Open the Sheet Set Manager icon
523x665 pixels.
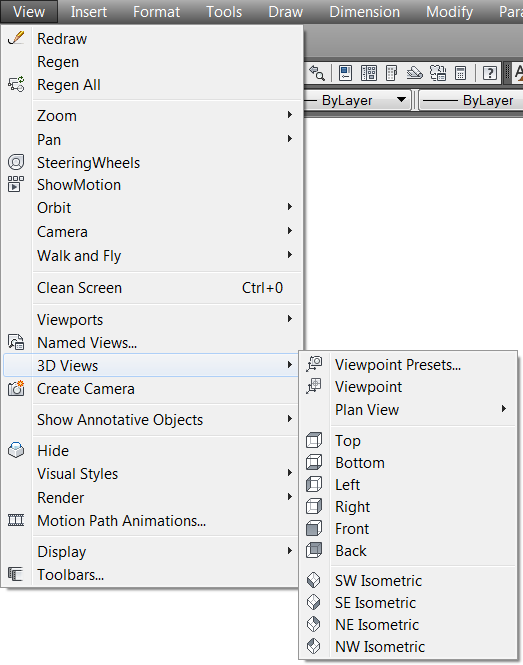coord(414,73)
